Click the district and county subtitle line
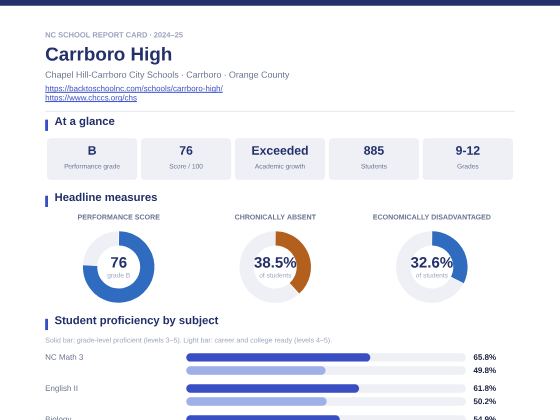The width and height of the screenshot is (560, 420). pos(167,75)
